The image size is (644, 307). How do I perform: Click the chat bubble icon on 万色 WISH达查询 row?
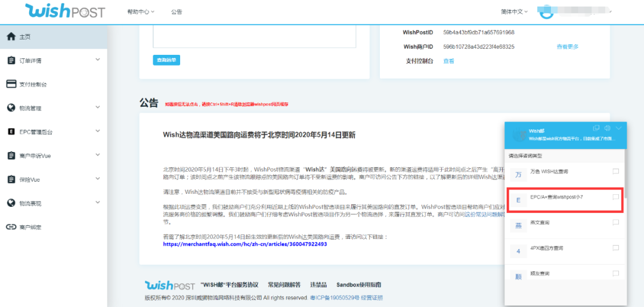pyautogui.click(x=615, y=171)
